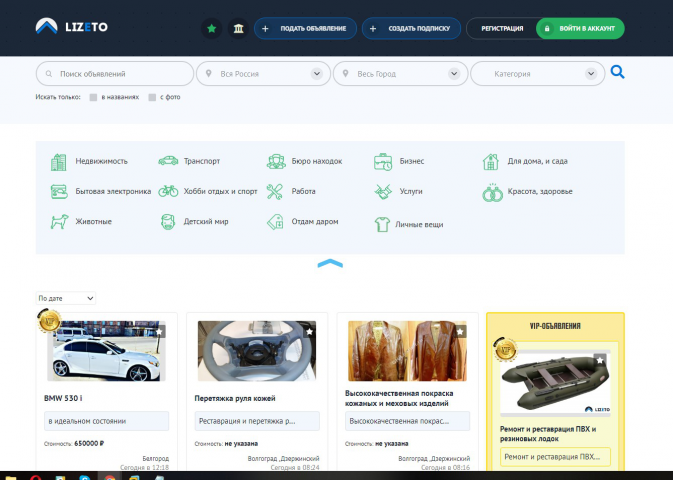
Task: Click the blue magnifier search icon
Action: (x=617, y=72)
